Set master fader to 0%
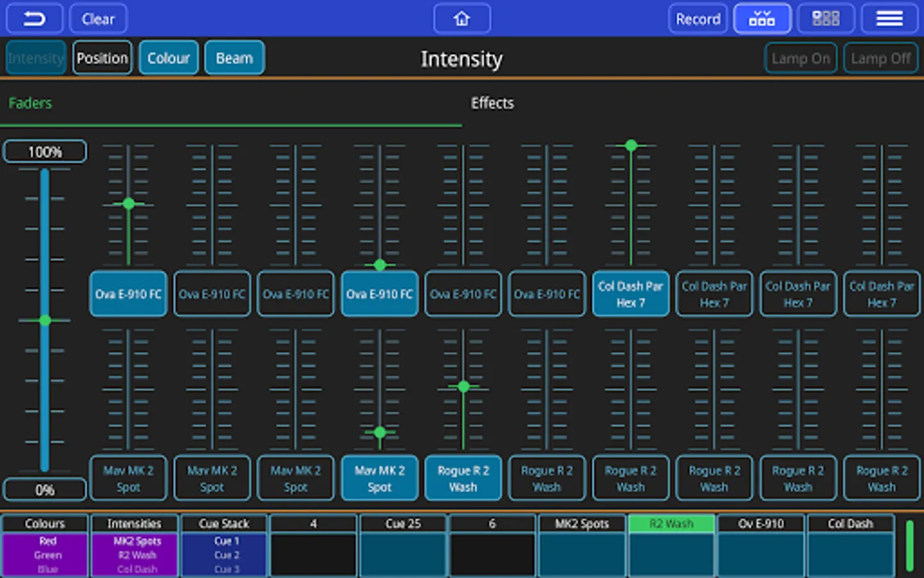This screenshot has height=578, width=924. point(45,490)
